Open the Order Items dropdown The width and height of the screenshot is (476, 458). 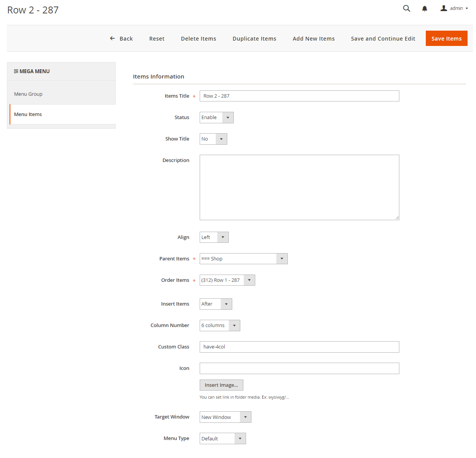[x=227, y=280]
